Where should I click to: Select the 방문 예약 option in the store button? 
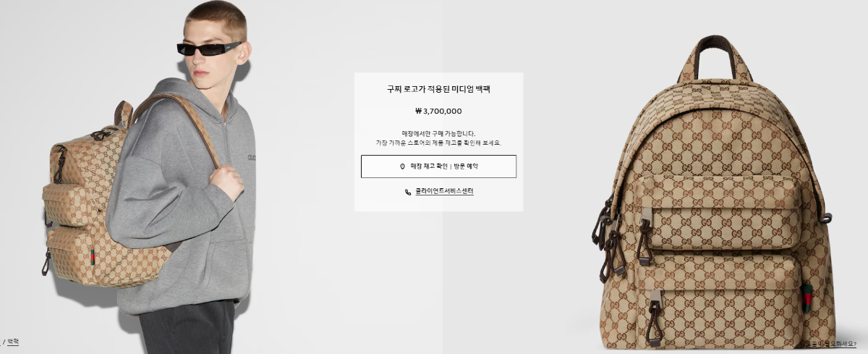pyautogui.click(x=466, y=167)
